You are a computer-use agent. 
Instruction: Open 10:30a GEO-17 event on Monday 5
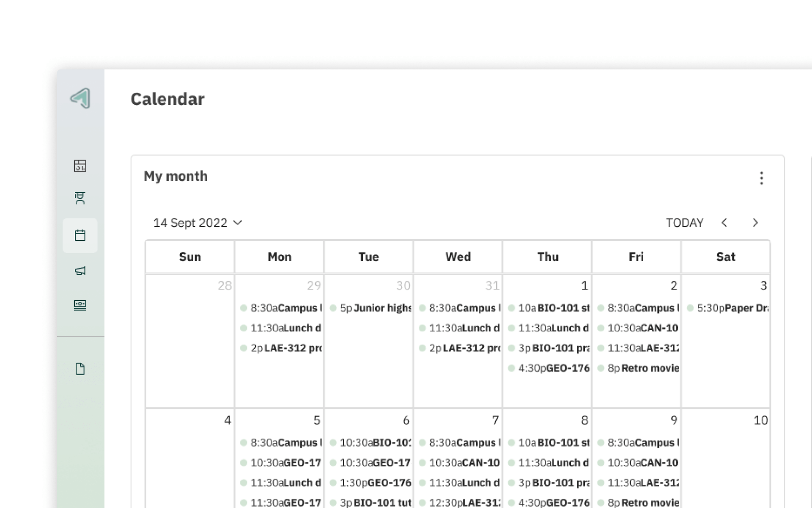(281, 462)
